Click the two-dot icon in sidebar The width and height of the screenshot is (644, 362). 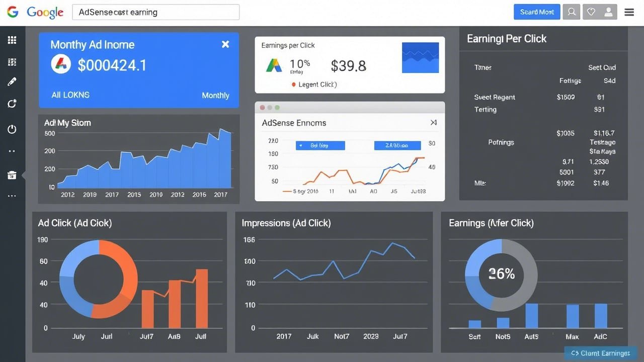12,151
